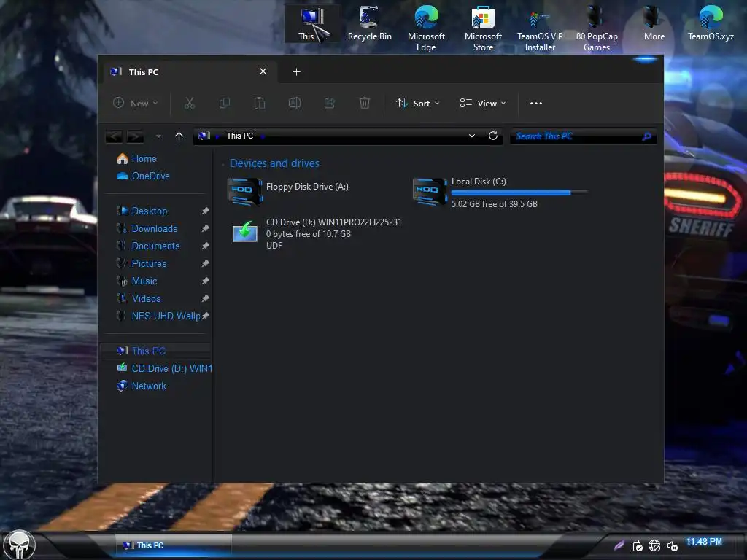Click the Delete trash icon
747x560 pixels.
pyautogui.click(x=365, y=103)
